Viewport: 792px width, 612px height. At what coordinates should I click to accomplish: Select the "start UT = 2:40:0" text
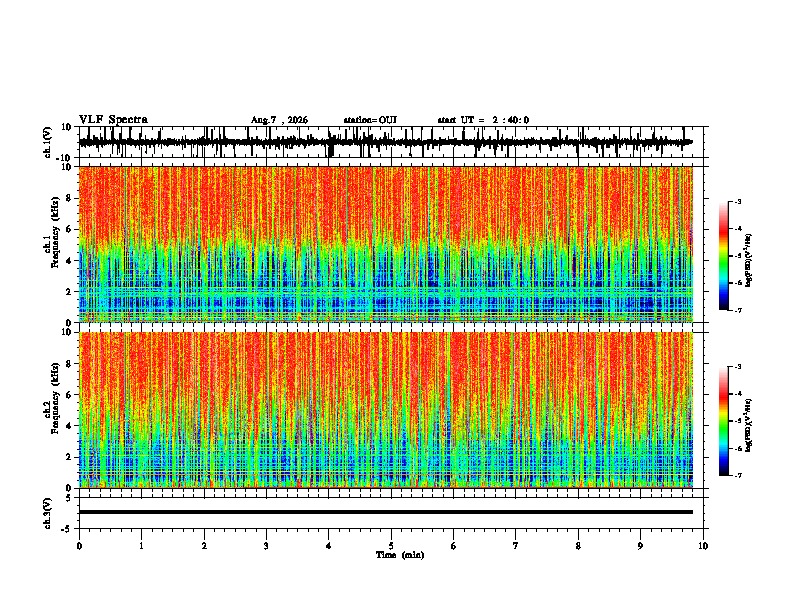click(x=483, y=120)
